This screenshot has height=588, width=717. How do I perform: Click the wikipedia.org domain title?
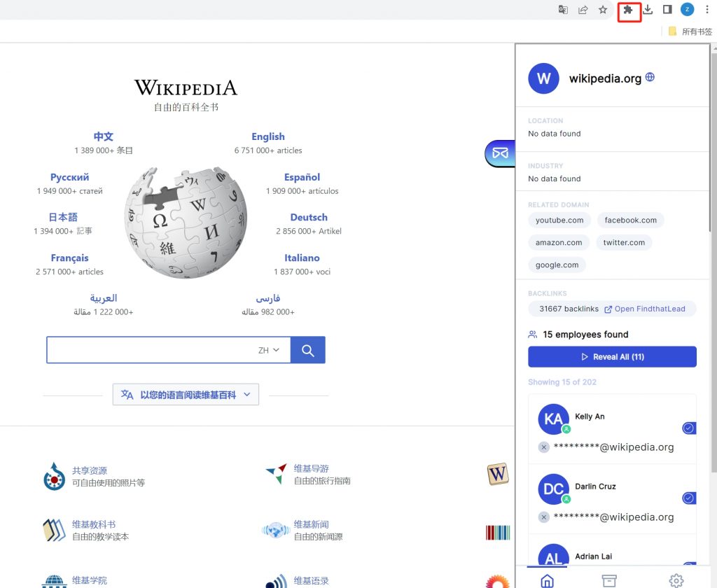(x=605, y=78)
